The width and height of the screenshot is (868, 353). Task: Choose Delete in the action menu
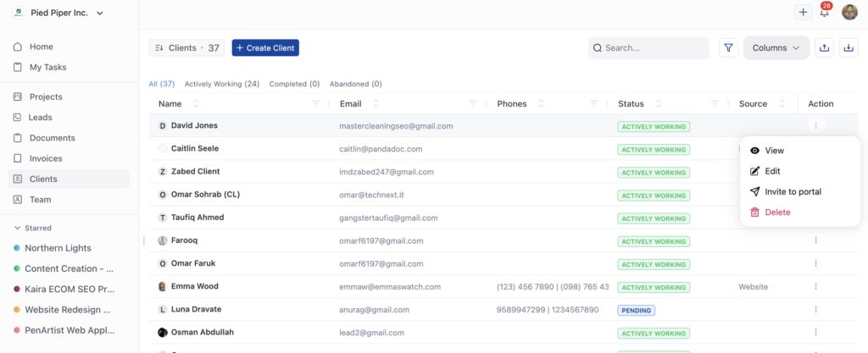tap(776, 212)
